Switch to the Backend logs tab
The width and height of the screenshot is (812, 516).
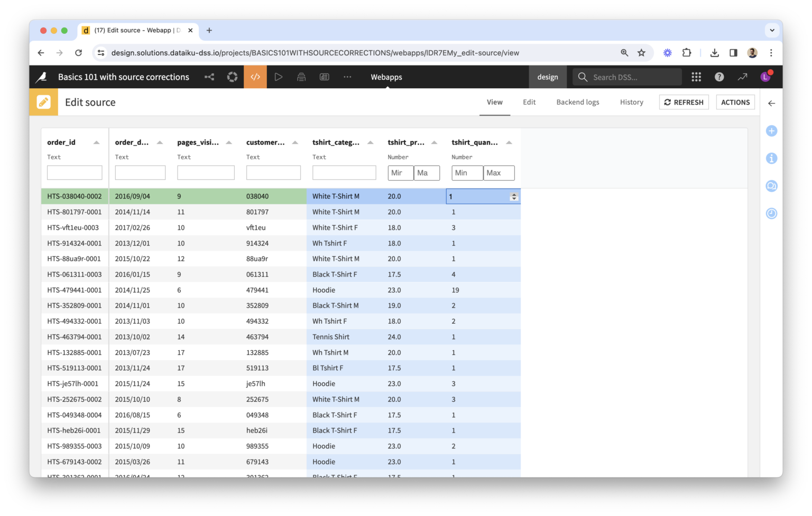[x=577, y=102]
